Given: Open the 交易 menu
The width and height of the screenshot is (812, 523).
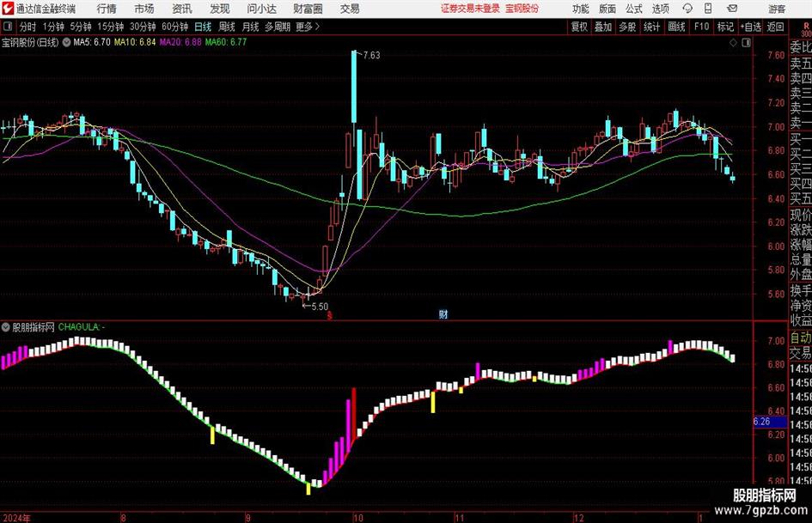Looking at the screenshot, I should click(350, 9).
